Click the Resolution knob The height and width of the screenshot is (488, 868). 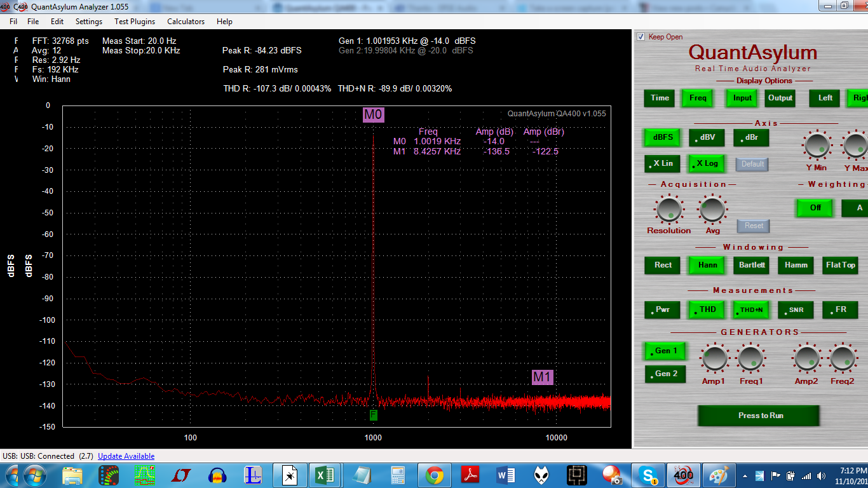tap(668, 210)
